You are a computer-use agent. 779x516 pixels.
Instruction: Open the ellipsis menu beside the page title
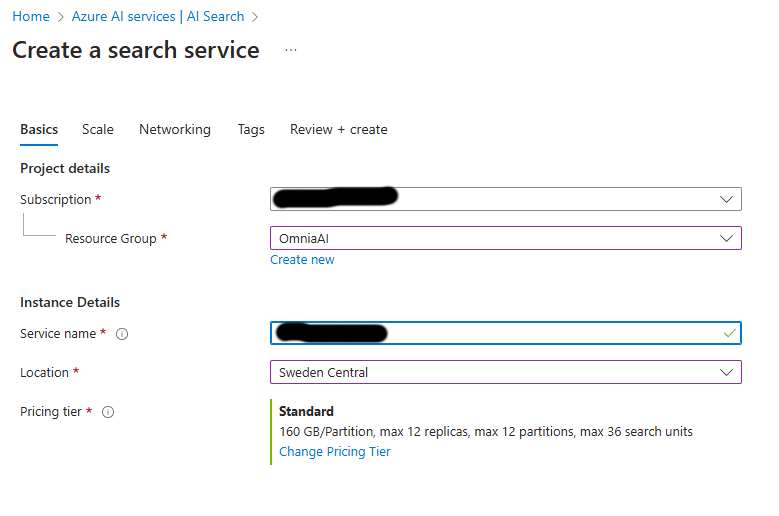[291, 50]
